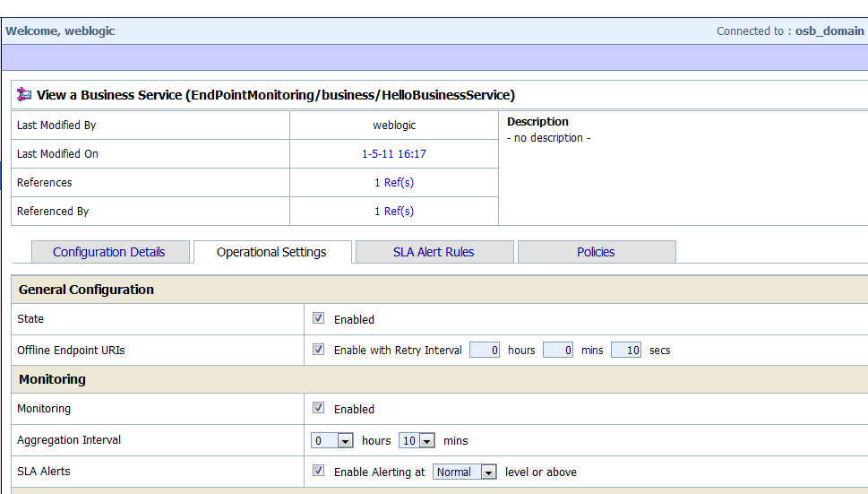Open the References 1 Ref(s) link

[x=394, y=183]
